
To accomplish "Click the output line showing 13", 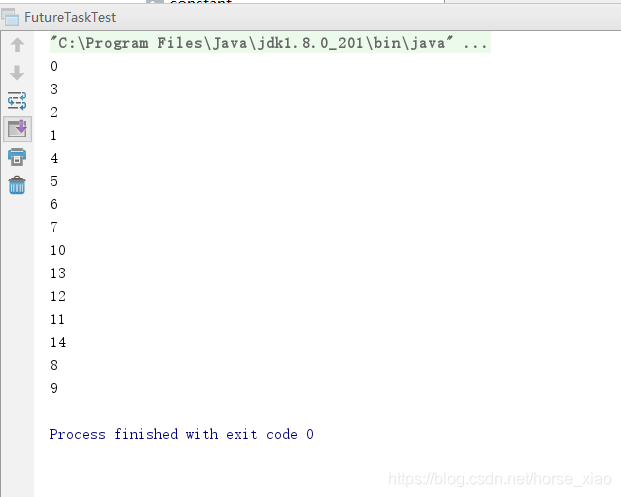I will (x=58, y=273).
